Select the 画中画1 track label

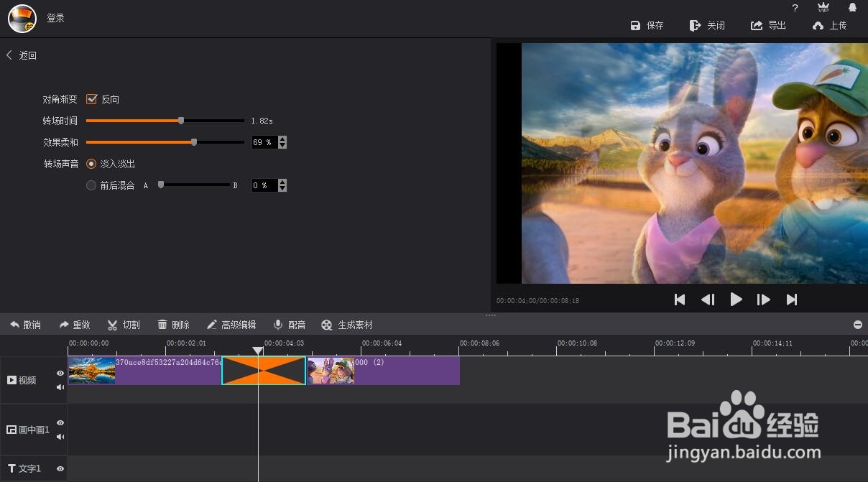coord(28,430)
